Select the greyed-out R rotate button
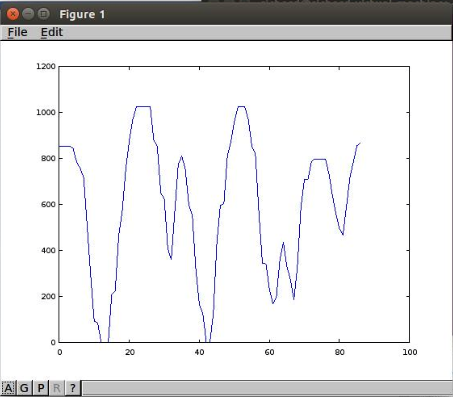 (57, 388)
